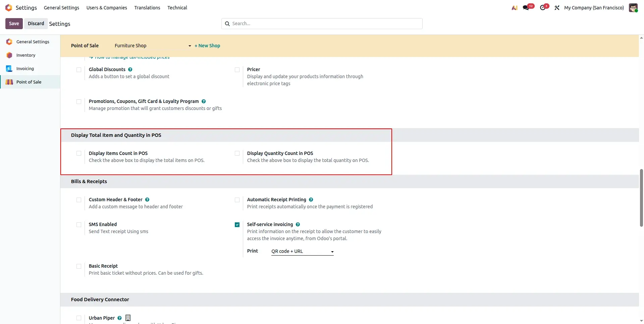Click the 'Bills & Receipts' section heading
The height and width of the screenshot is (324, 644).
click(89, 181)
